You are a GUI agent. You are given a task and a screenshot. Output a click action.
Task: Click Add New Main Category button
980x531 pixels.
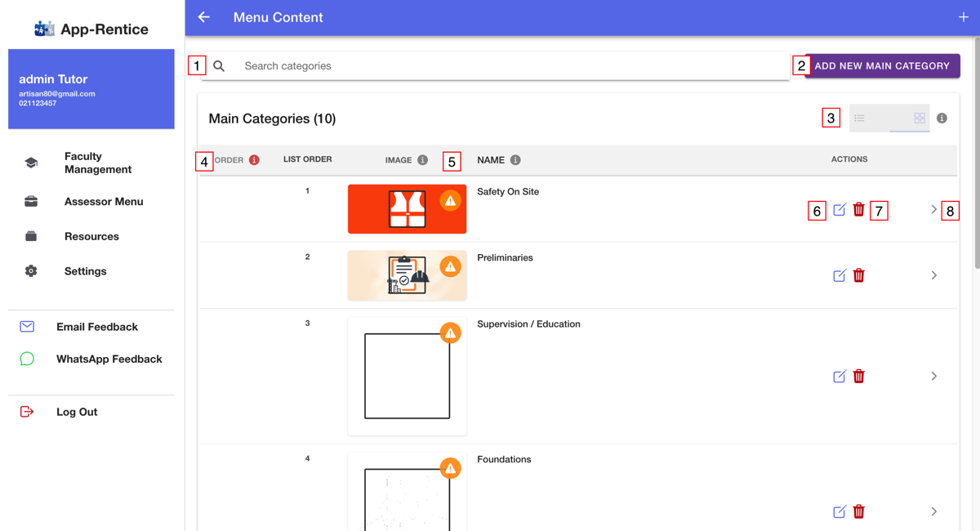(x=882, y=66)
